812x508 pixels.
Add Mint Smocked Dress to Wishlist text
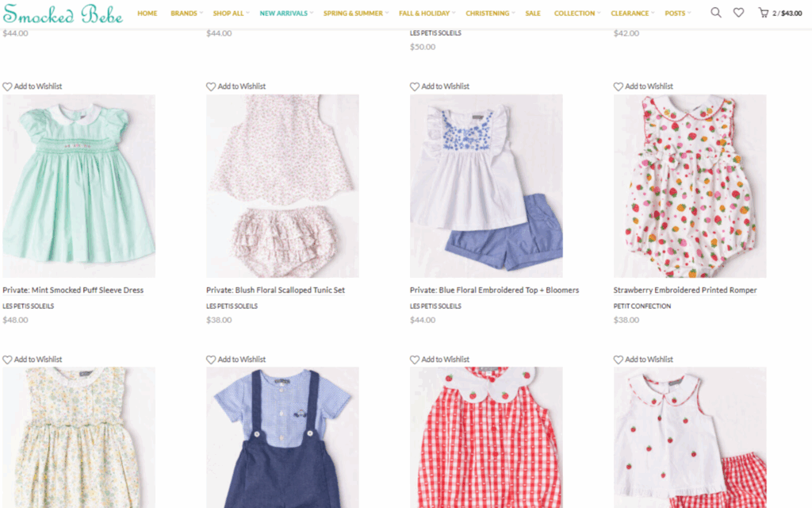(38, 87)
